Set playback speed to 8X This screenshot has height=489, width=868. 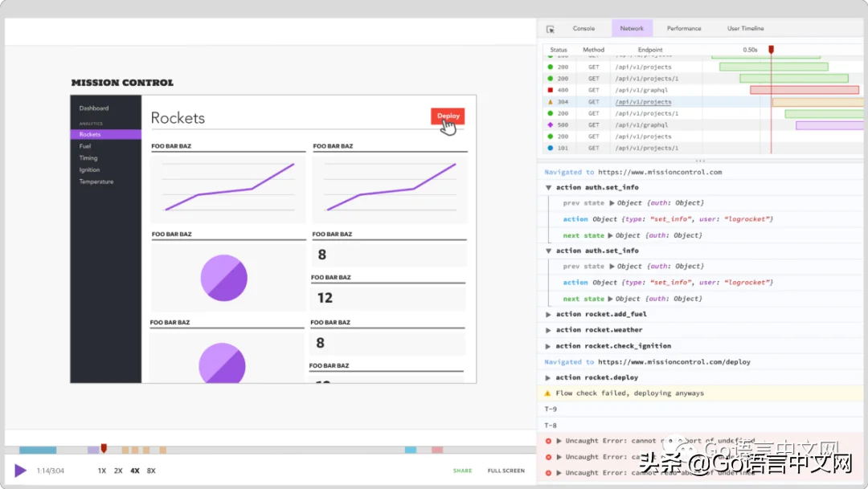pos(151,471)
